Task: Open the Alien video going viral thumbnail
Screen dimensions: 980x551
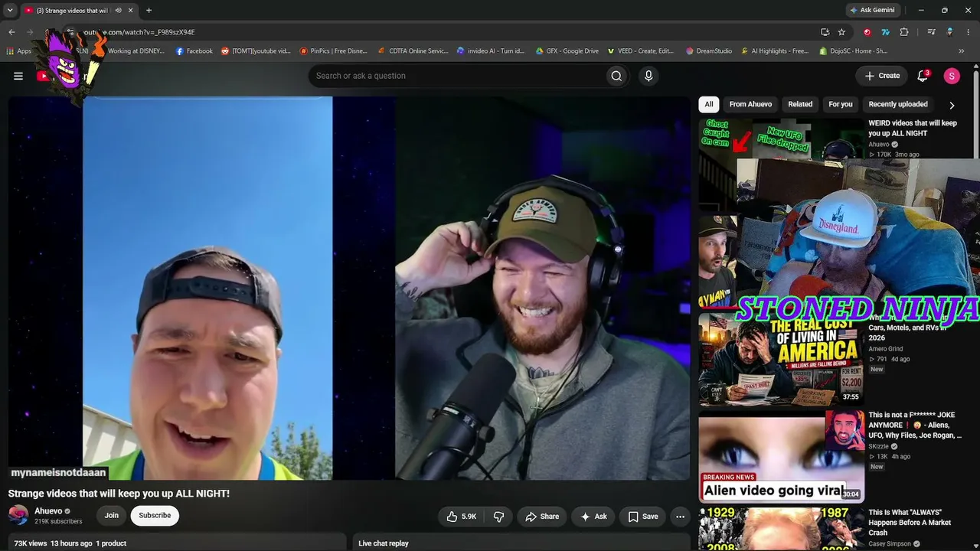Action: (x=781, y=457)
